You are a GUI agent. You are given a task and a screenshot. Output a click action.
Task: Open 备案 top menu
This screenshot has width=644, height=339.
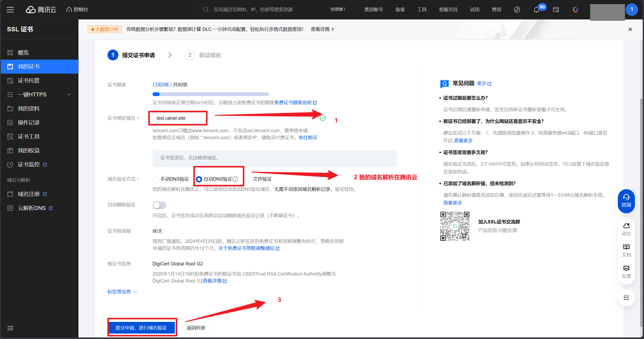(400, 10)
